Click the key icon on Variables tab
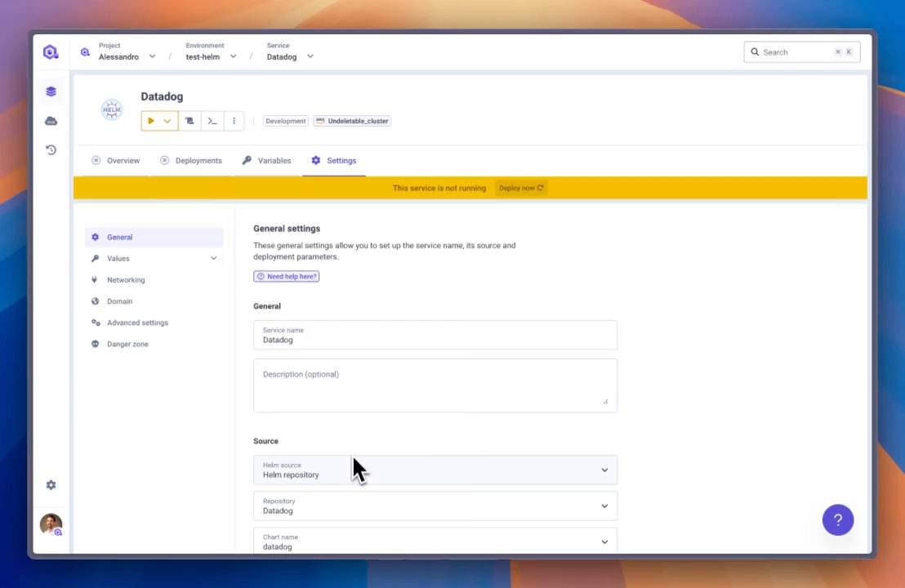Screen dimensions: 905x588 pyautogui.click(x=247, y=160)
